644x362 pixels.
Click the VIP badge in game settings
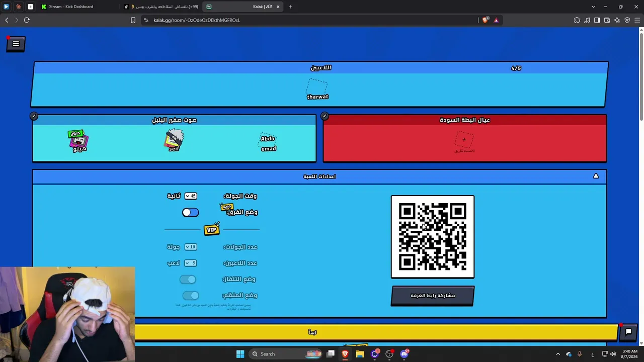pos(212,230)
